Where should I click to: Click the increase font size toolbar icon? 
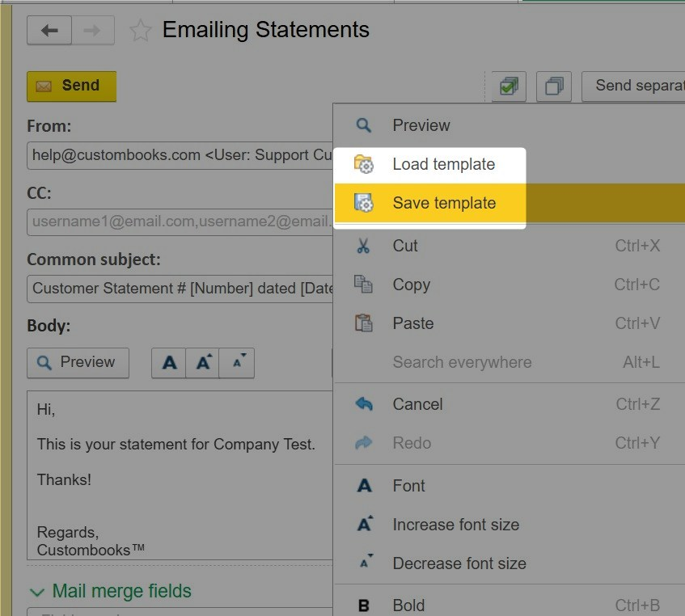[203, 363]
